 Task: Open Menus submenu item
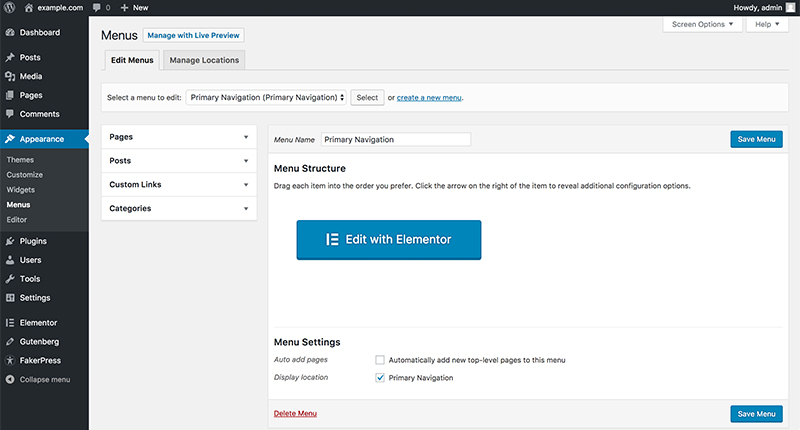coord(18,205)
